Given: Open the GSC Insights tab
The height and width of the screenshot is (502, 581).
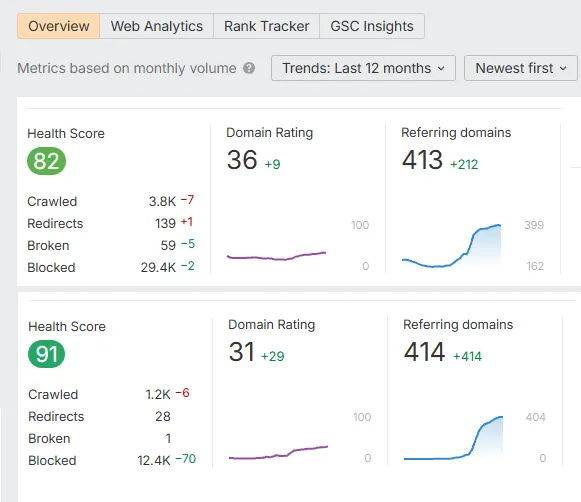Looking at the screenshot, I should tap(372, 26).
